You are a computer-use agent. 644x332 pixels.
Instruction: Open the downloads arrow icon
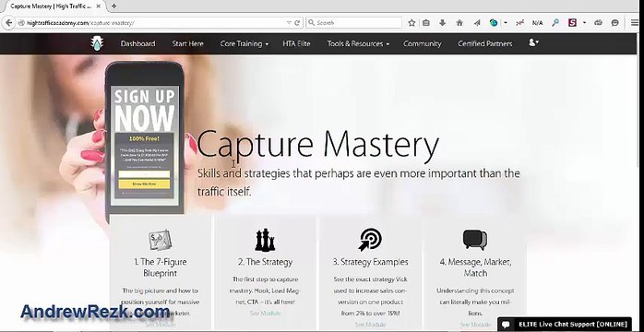[x=442, y=23]
